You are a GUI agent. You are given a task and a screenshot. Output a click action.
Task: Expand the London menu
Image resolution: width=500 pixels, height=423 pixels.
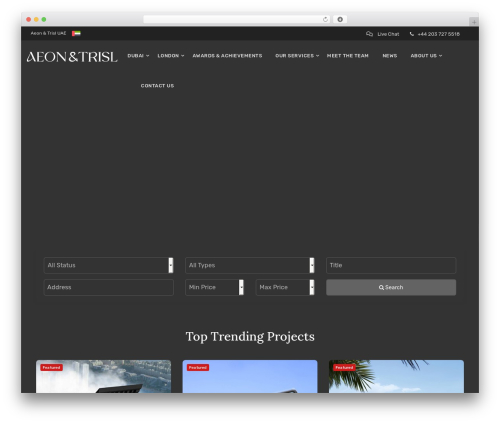point(171,56)
